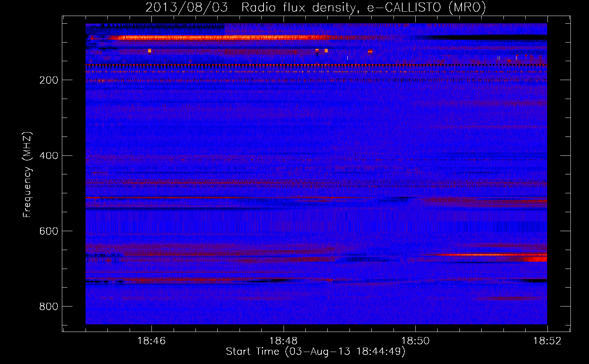Viewport: 589px width, 364px height.
Task: Click the 18:46 time tick label
Action: (x=151, y=341)
